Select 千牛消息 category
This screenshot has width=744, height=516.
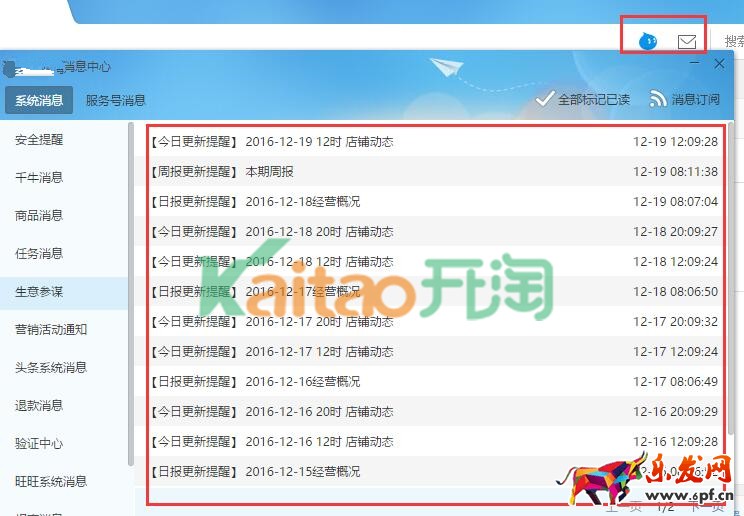[39, 178]
